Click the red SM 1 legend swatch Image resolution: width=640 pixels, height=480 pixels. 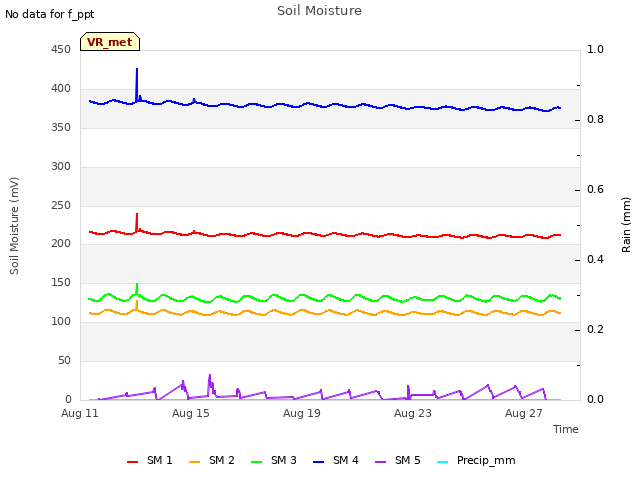(133, 462)
